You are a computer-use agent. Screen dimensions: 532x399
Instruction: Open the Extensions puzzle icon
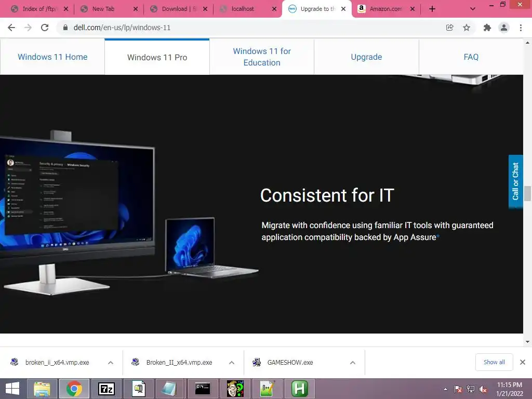[487, 28]
